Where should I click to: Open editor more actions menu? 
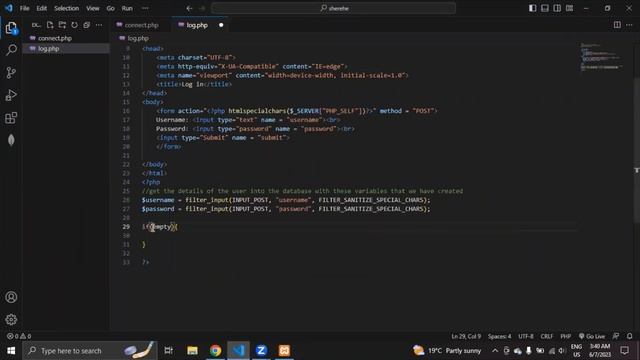point(629,25)
